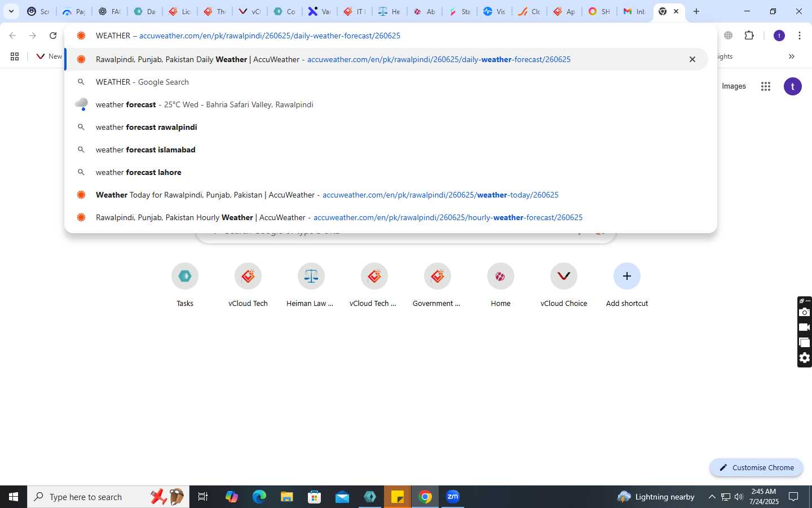
Task: Switch to the 'Clc' browser tab
Action: point(529,11)
